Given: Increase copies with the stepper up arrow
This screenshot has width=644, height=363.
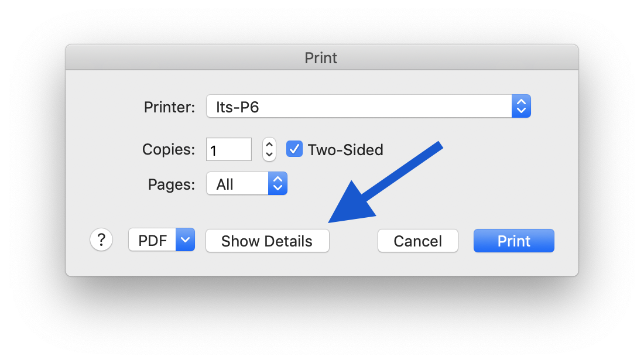Looking at the screenshot, I should tap(269, 144).
